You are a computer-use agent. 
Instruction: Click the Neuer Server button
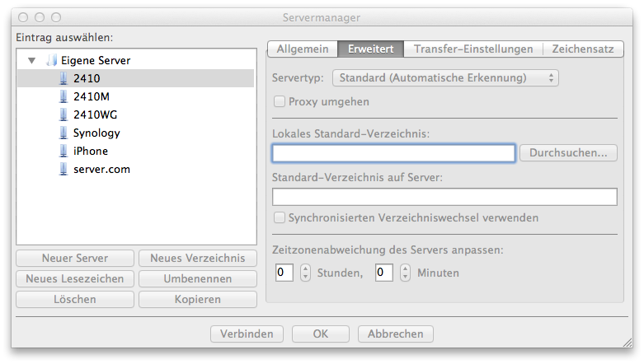coord(75,259)
